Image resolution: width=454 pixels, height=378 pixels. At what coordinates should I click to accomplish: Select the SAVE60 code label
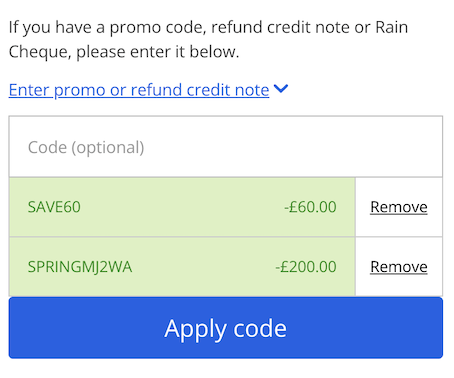coord(54,207)
